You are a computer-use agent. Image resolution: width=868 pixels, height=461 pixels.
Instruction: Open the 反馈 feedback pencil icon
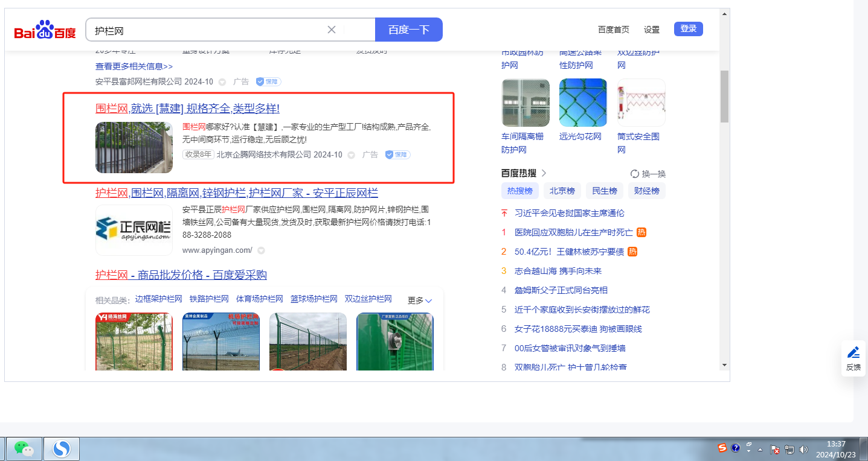[x=854, y=352]
